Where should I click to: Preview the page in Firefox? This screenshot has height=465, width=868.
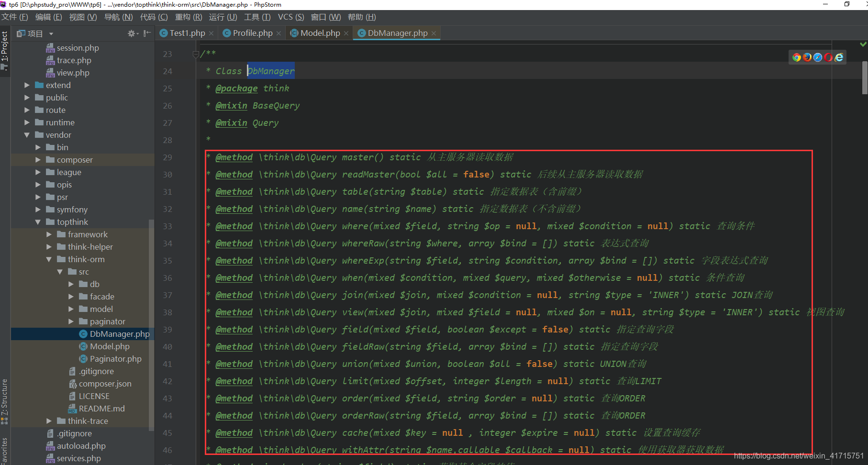pos(807,57)
